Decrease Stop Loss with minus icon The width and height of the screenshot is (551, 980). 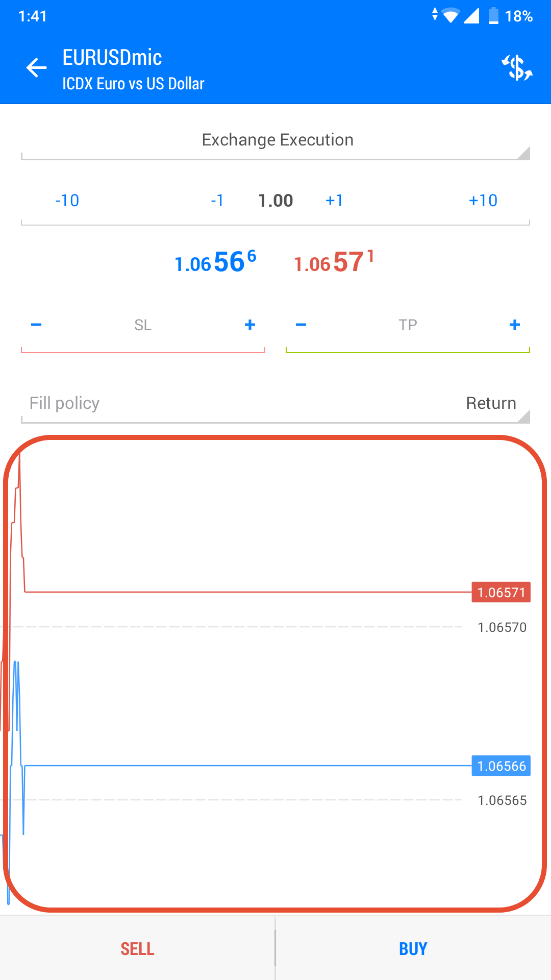click(x=36, y=325)
